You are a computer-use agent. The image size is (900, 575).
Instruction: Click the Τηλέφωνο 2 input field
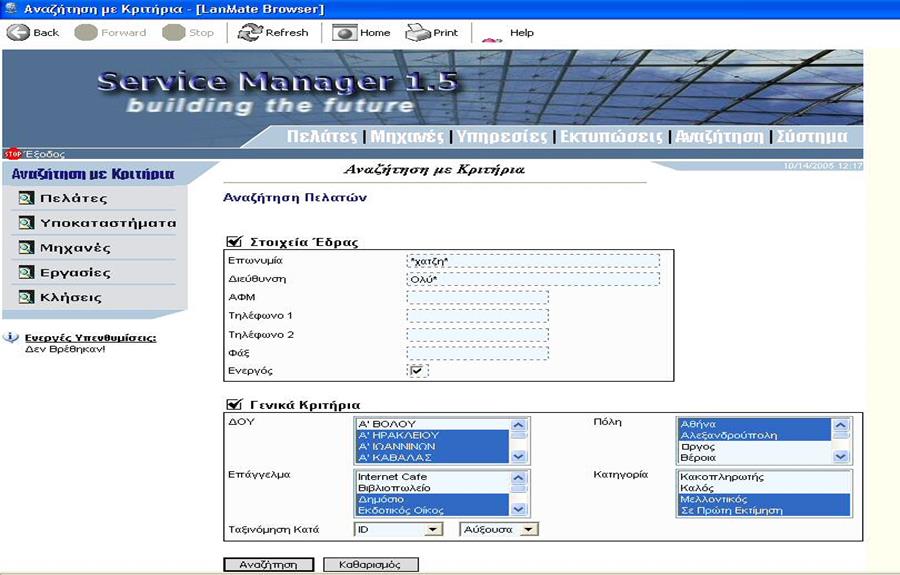[x=478, y=335]
